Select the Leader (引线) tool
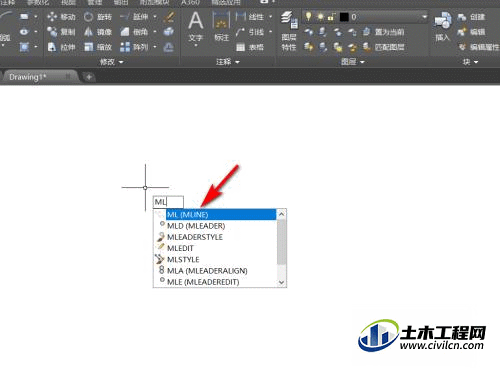500x375 pixels. [x=250, y=32]
